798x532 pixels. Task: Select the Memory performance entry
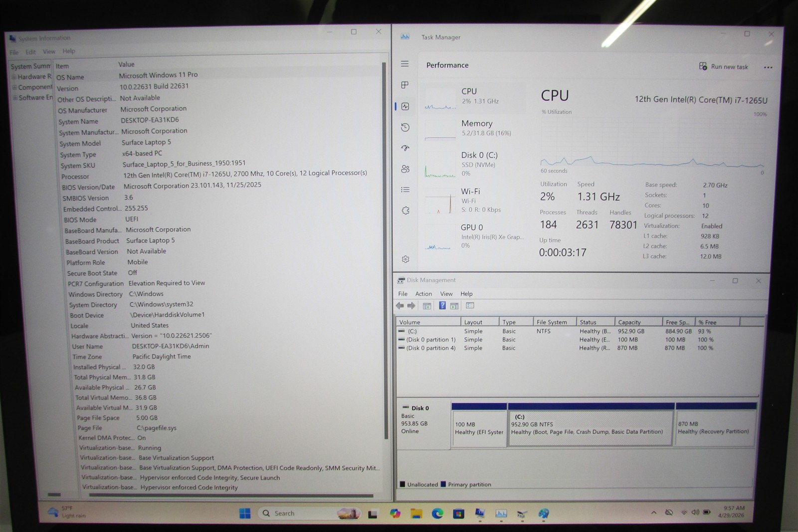coord(473,130)
